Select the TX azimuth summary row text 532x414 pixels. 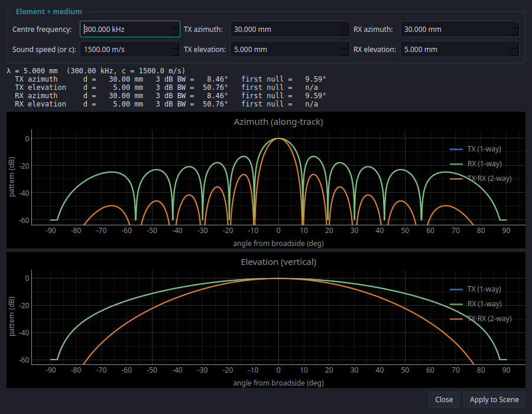click(x=170, y=79)
